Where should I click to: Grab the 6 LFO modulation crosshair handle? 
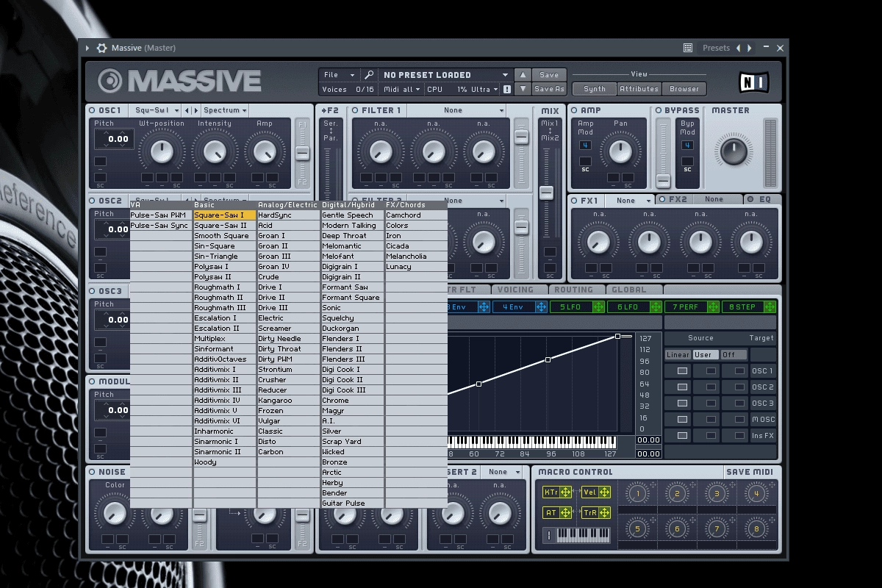656,307
